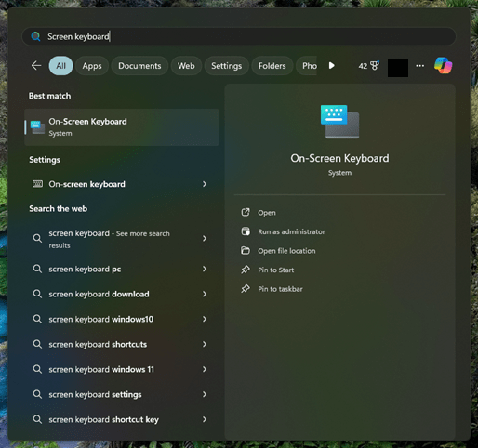
Task: Switch to the Web filter tab
Action: pyautogui.click(x=186, y=66)
